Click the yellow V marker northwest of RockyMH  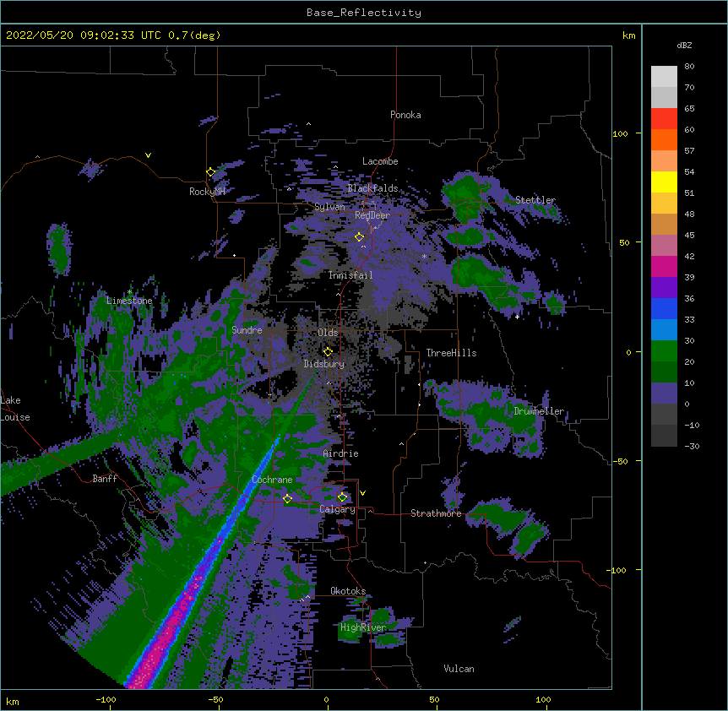coord(148,155)
